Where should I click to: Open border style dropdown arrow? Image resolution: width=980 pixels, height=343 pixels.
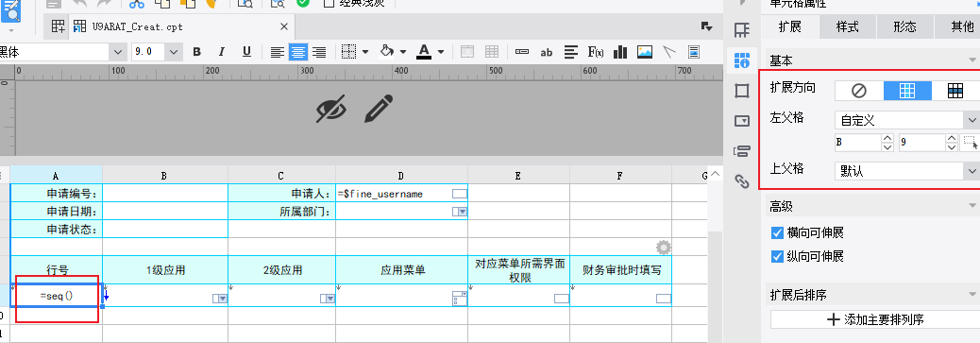click(365, 52)
